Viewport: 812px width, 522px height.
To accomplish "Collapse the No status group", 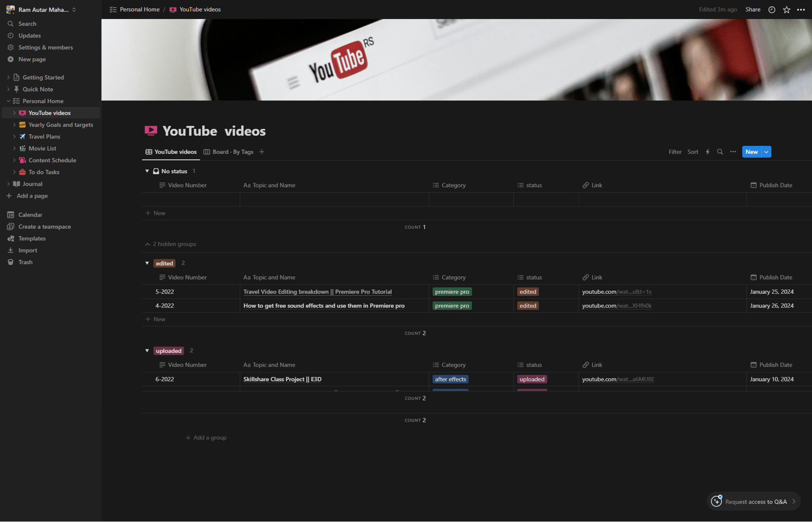I will coord(147,171).
